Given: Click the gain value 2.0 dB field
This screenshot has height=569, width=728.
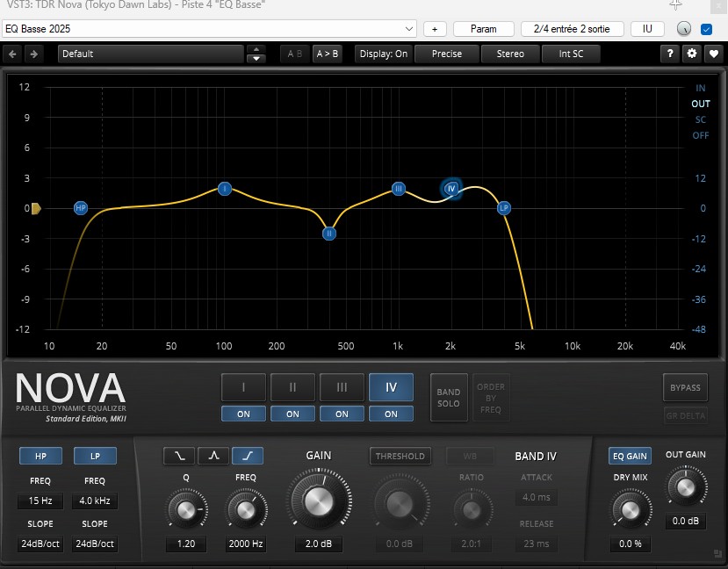Looking at the screenshot, I should coord(319,544).
